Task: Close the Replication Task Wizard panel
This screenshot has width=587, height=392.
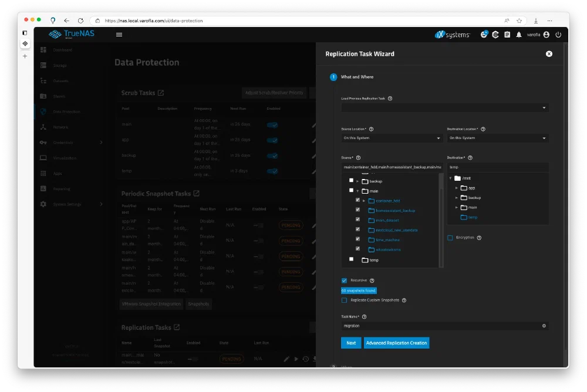Action: [549, 54]
